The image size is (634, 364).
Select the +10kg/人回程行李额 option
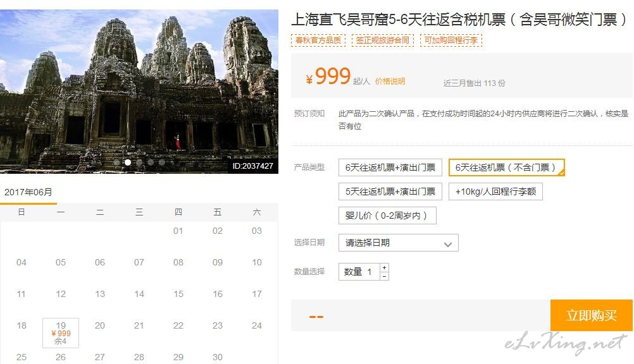click(495, 191)
